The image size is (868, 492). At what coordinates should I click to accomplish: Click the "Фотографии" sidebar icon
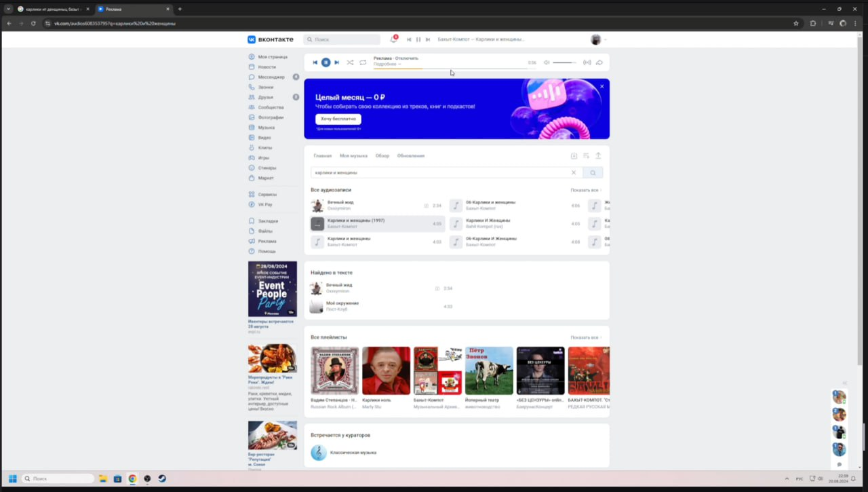pos(252,117)
